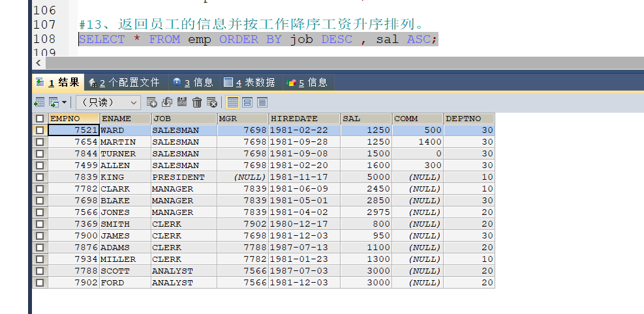
Task: Toggle the select-all checkbox in header
Action: tap(40, 119)
